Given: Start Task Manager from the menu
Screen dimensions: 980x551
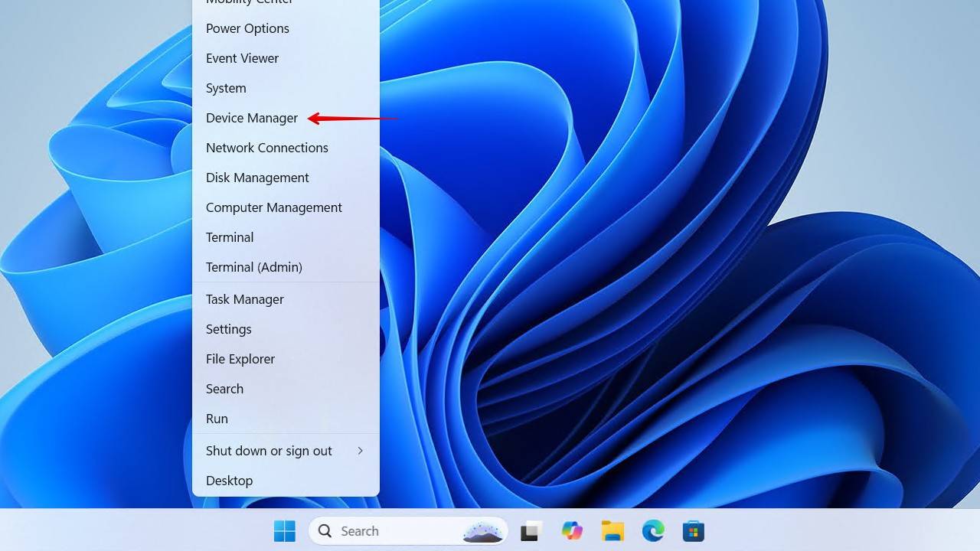Looking at the screenshot, I should click(x=244, y=299).
